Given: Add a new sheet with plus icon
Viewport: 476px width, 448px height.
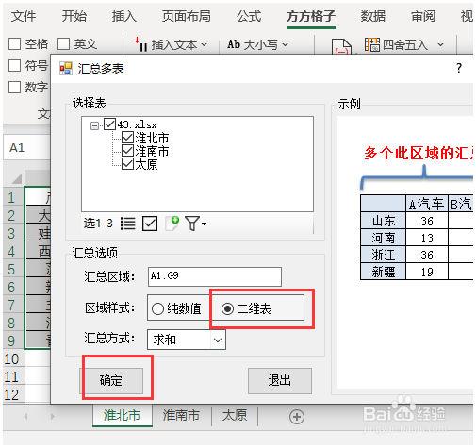Looking at the screenshot, I should click(x=297, y=417).
